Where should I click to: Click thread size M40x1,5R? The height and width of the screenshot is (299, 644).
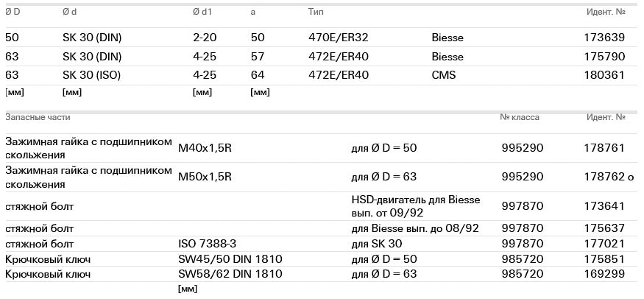point(205,148)
